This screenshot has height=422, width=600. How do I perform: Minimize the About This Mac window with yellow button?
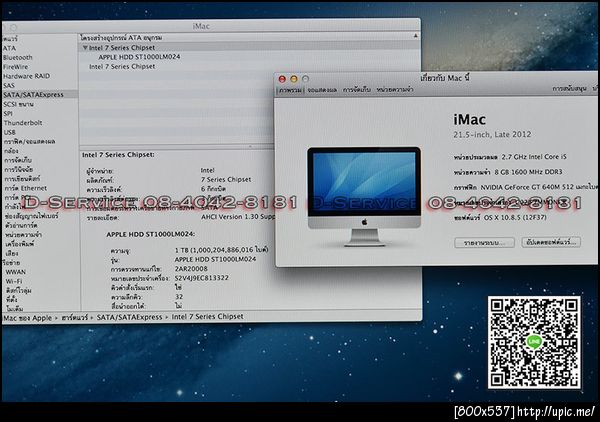[x=293, y=79]
